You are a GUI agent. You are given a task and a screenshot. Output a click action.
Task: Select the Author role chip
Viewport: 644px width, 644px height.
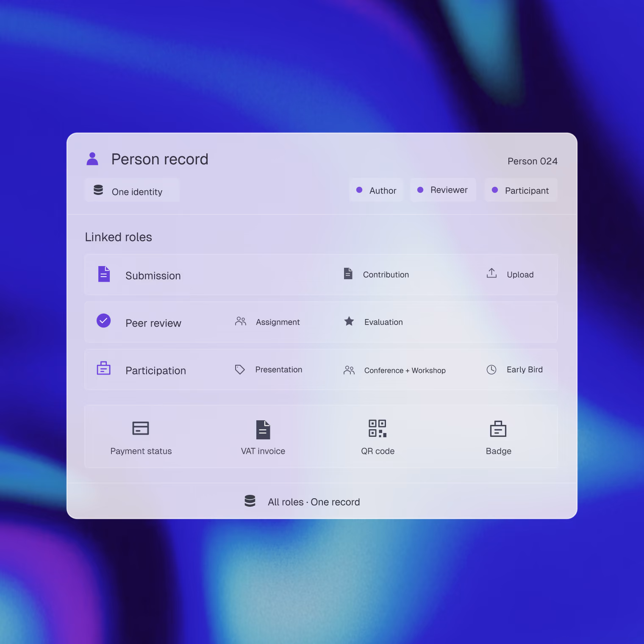(376, 190)
